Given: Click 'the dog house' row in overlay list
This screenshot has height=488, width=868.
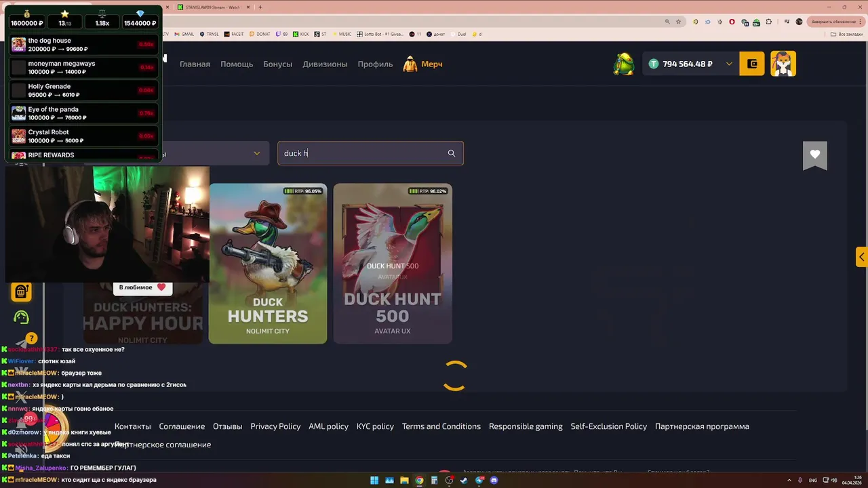Looking at the screenshot, I should point(83,45).
